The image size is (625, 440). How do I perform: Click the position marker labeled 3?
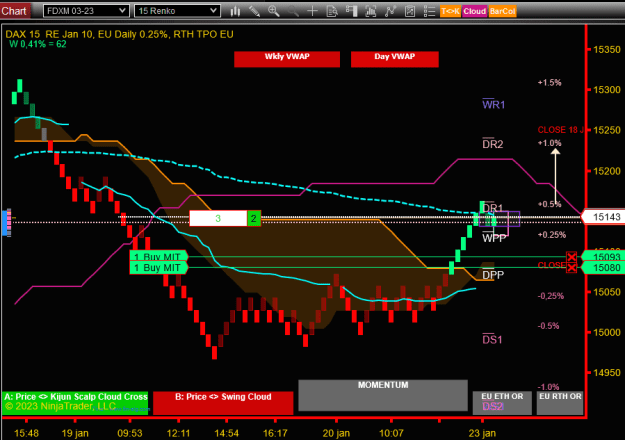pos(218,218)
